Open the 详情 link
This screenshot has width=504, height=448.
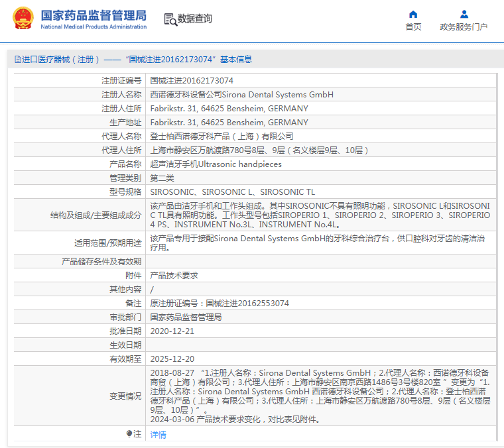(x=158, y=435)
